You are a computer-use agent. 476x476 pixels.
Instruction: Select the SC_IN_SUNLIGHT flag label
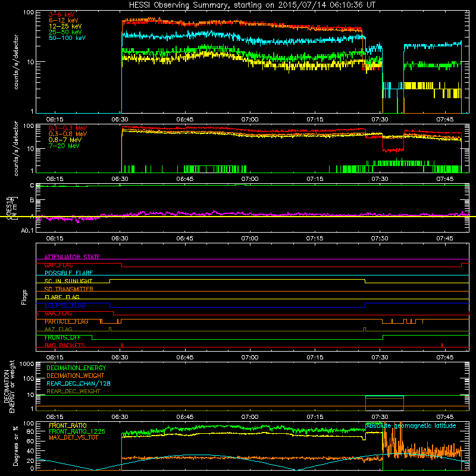pos(68,281)
